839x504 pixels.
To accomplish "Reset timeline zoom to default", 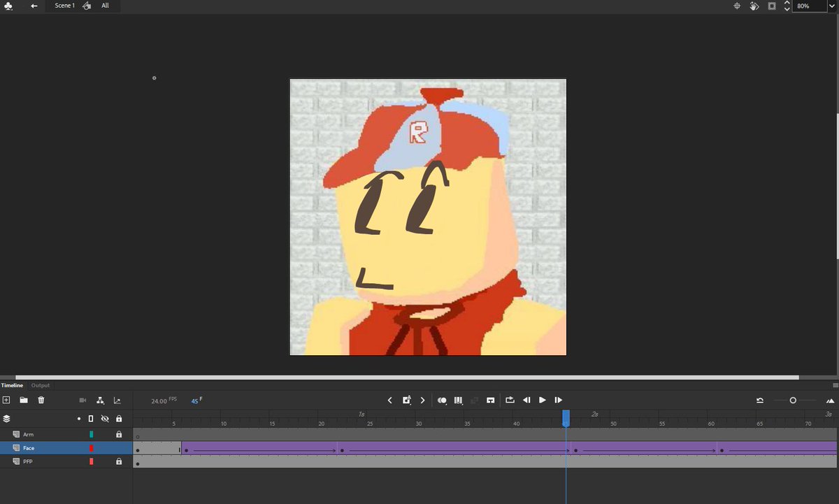I will pyautogui.click(x=760, y=401).
